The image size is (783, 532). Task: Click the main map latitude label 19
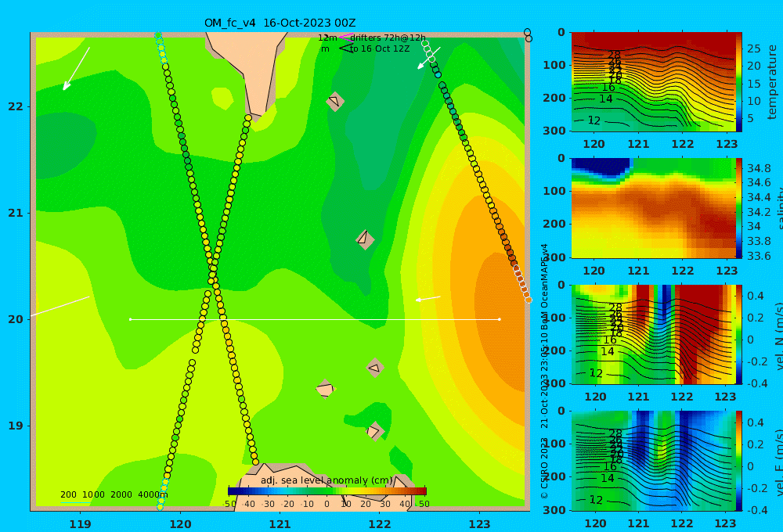point(16,426)
